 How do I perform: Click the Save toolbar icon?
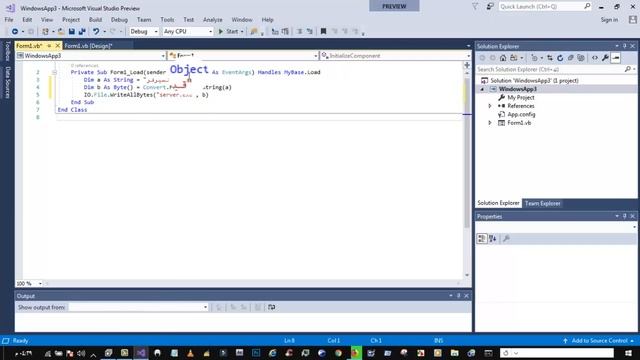point(72,31)
